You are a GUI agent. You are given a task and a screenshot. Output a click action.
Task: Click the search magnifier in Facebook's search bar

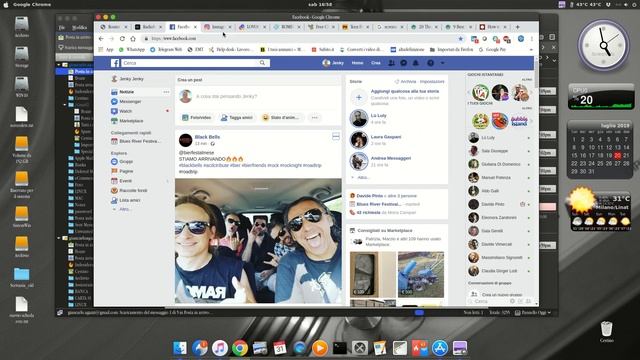tap(262, 63)
